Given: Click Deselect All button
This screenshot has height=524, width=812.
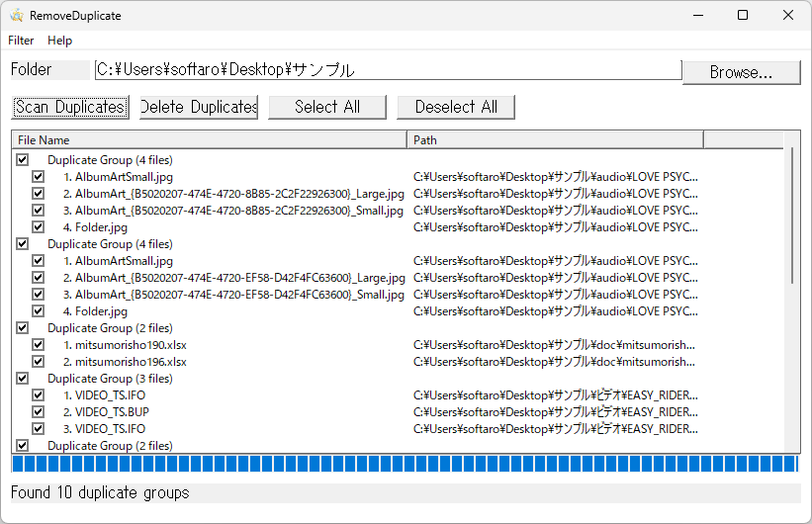Looking at the screenshot, I should [x=456, y=107].
